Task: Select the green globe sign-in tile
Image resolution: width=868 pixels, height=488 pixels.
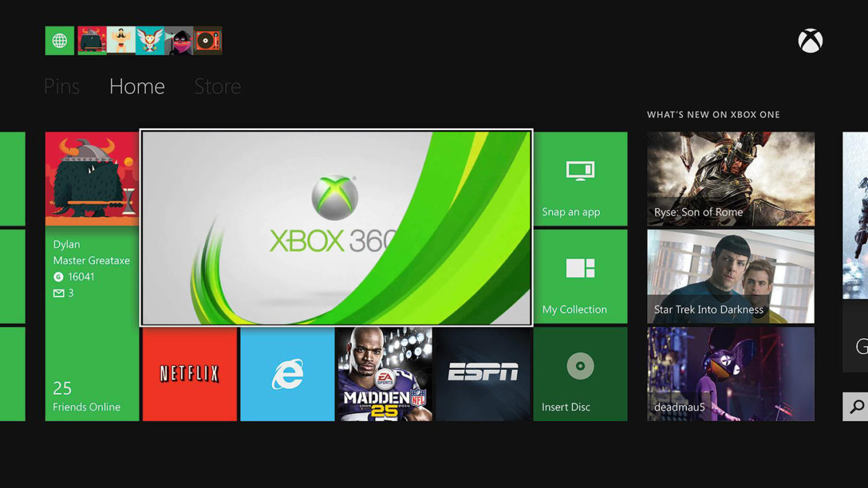Action: pos(59,41)
